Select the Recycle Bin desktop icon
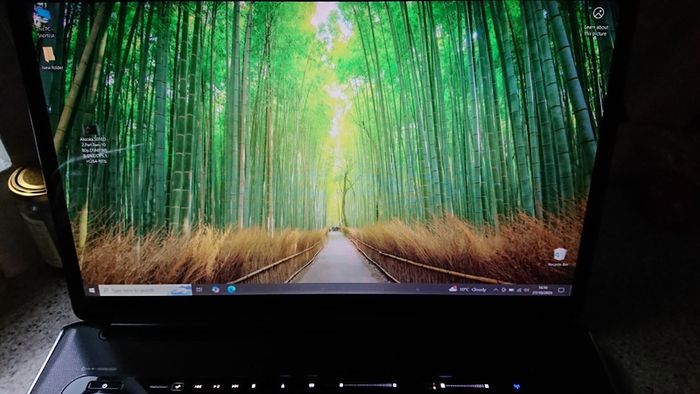 (558, 257)
